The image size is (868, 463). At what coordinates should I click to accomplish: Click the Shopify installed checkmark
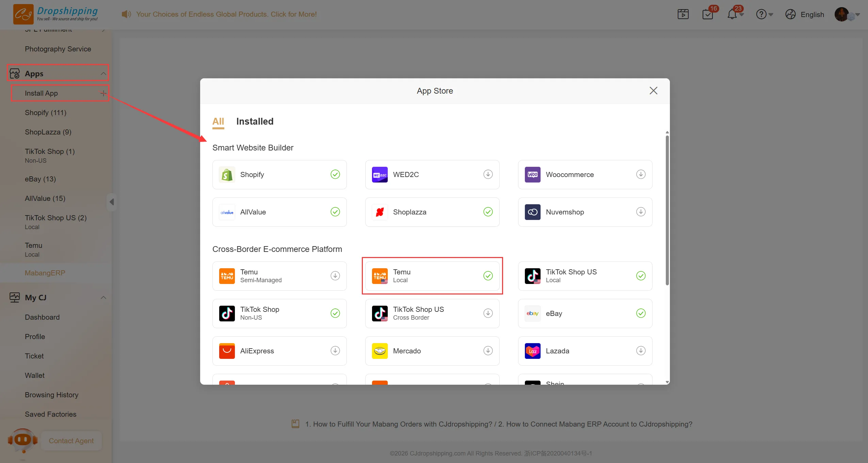coord(335,174)
